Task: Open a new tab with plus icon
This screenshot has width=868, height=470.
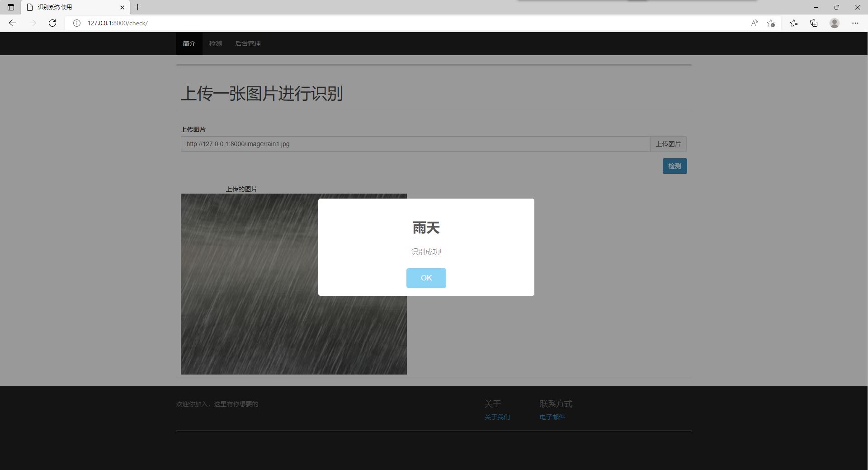Action: (138, 7)
